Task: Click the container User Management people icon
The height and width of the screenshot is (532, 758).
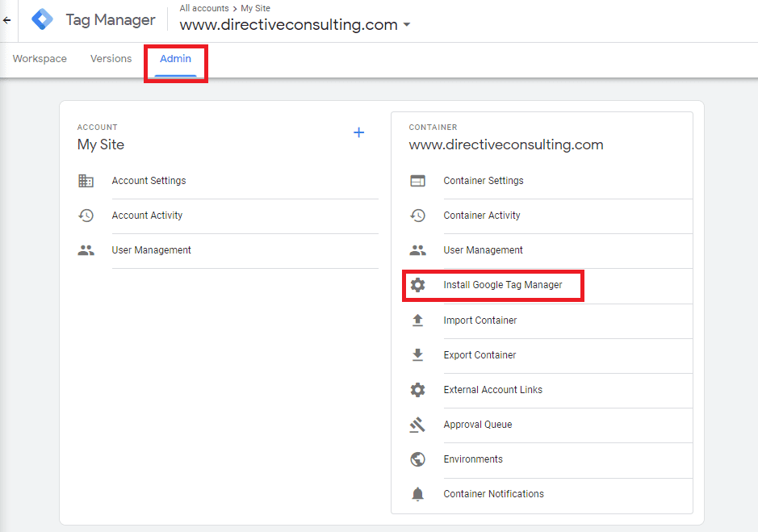Action: point(417,250)
